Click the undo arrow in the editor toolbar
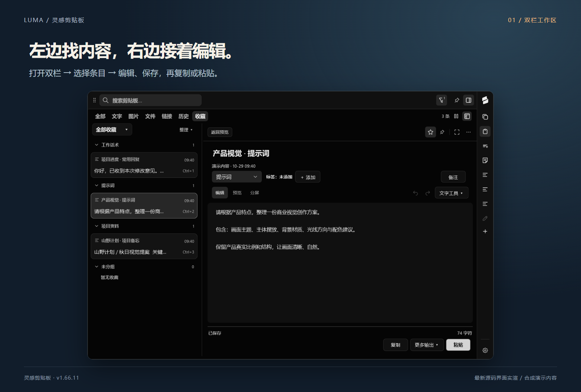 coord(415,193)
